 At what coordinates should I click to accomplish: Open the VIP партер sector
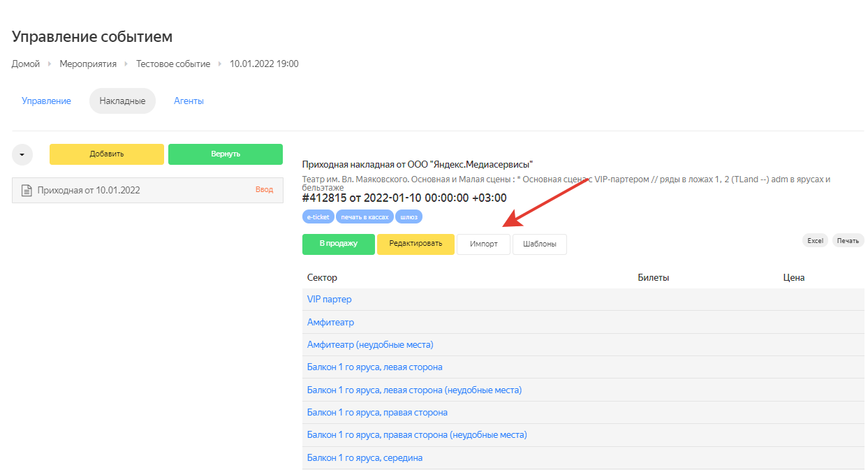coord(330,299)
